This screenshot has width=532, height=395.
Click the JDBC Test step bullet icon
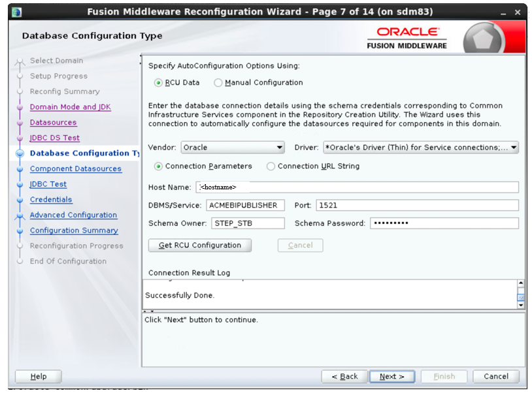[20, 184]
